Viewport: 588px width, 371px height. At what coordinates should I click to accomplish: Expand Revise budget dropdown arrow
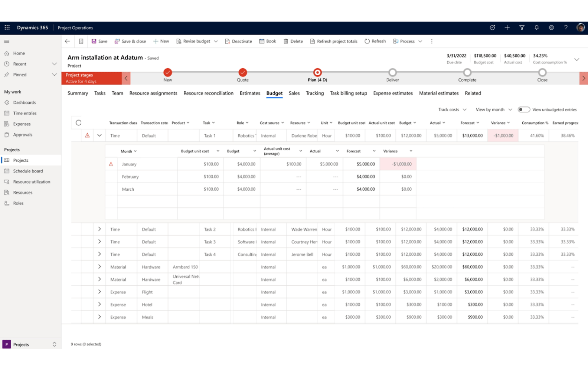(x=216, y=41)
